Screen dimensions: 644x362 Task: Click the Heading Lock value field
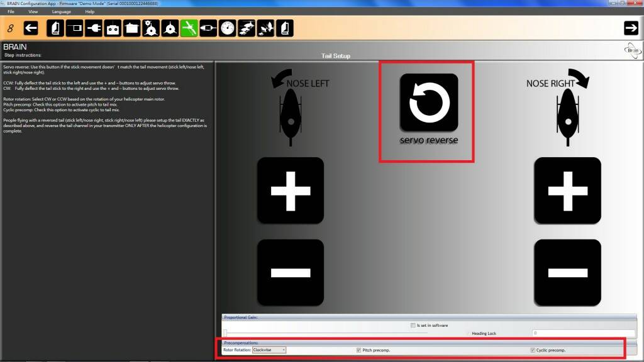[x=583, y=333]
